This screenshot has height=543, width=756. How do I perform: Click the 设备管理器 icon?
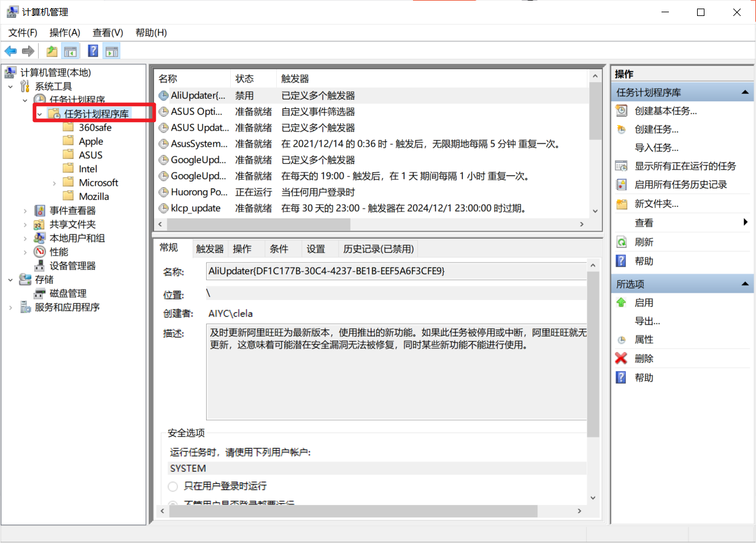point(40,266)
